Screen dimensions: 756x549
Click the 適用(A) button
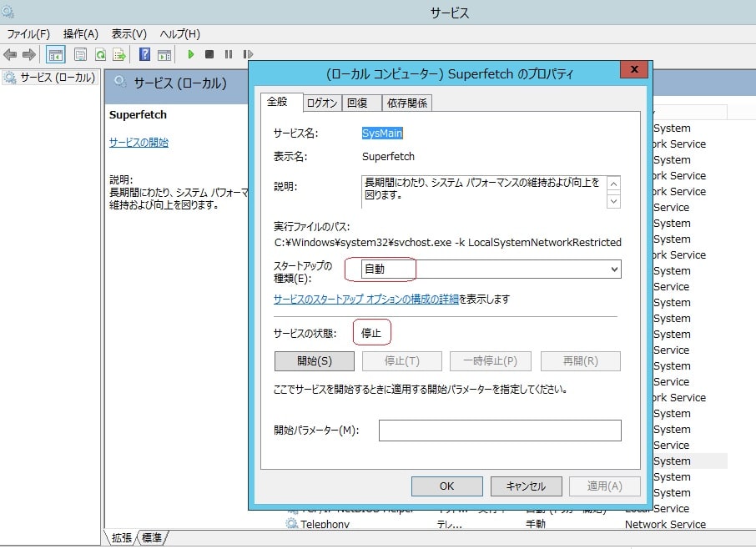click(x=605, y=486)
